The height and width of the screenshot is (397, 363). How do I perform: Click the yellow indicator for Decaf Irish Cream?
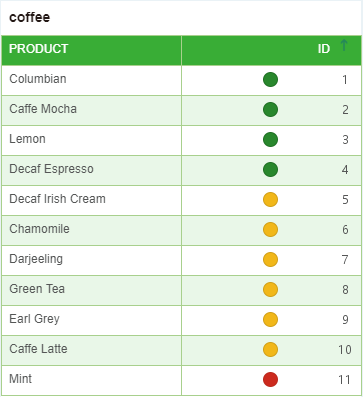coord(270,200)
